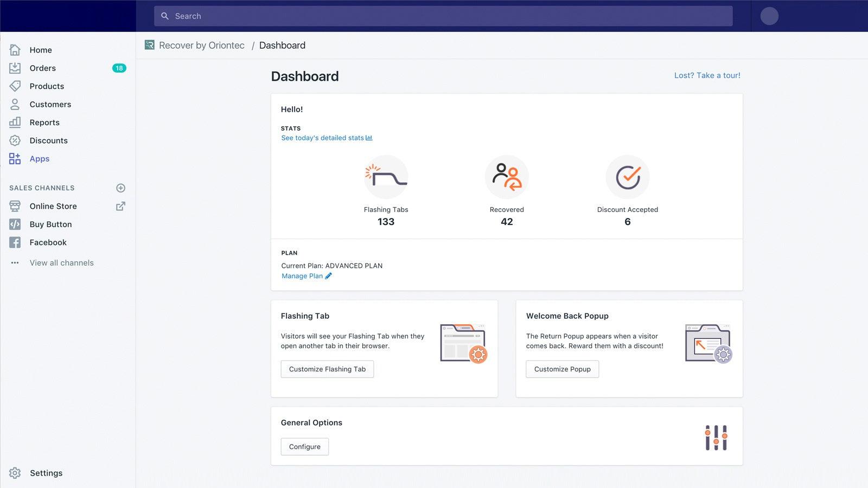Click the Facebook sales channel icon

tap(15, 242)
